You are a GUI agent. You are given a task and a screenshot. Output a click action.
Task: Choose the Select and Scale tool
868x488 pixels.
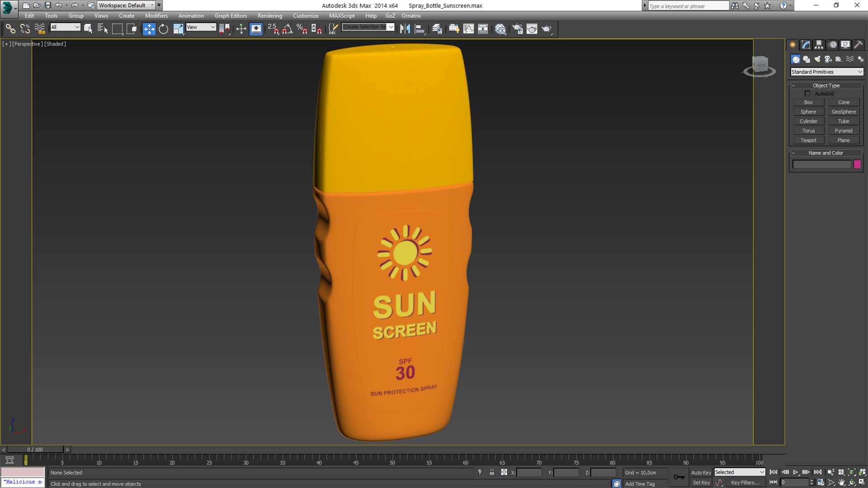[178, 29]
